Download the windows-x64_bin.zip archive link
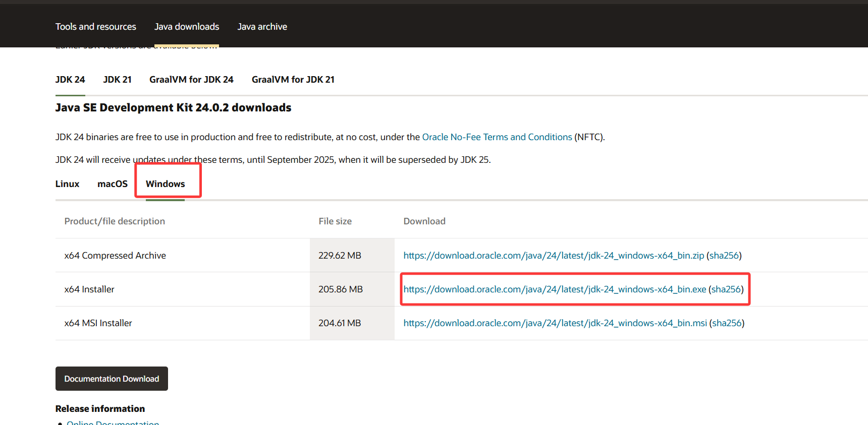 (554, 256)
